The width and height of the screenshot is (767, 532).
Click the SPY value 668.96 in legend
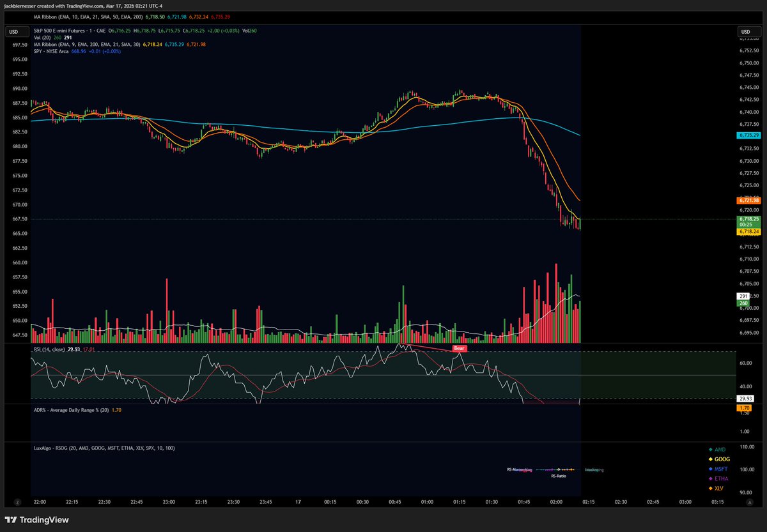pyautogui.click(x=79, y=51)
